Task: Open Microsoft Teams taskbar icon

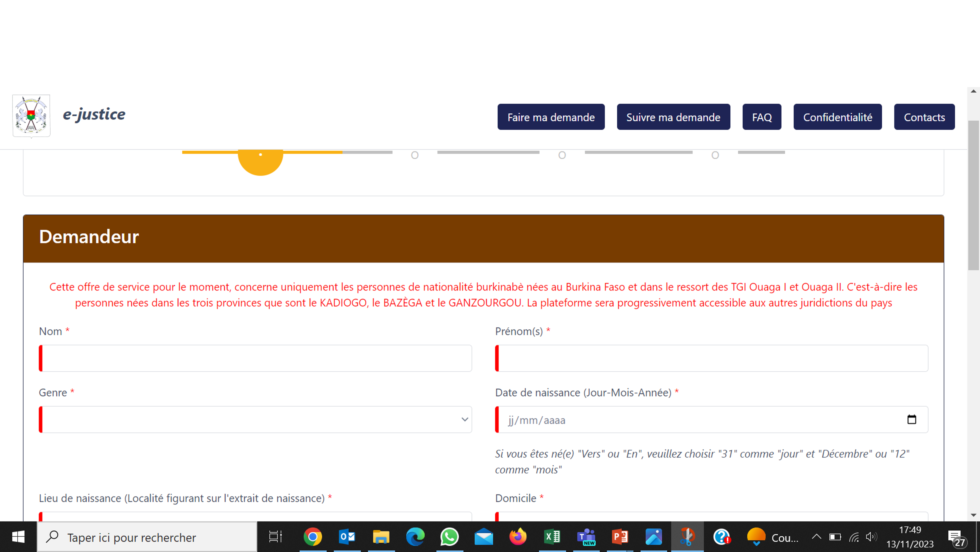Action: pos(586,537)
